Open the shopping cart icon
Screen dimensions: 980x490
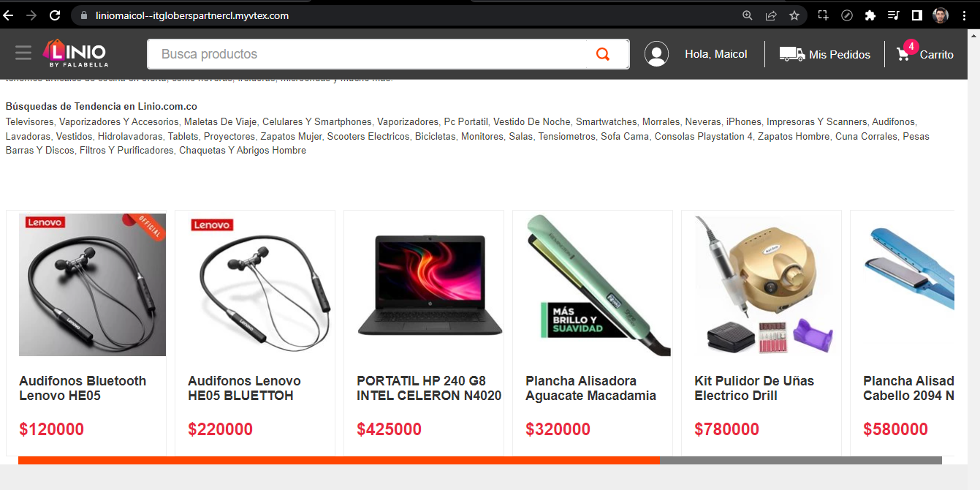(x=904, y=54)
